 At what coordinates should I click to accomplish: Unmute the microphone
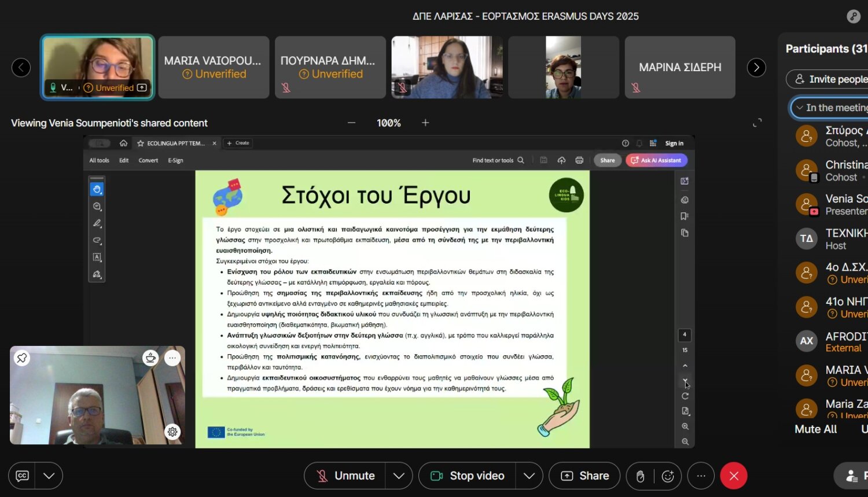pos(345,476)
